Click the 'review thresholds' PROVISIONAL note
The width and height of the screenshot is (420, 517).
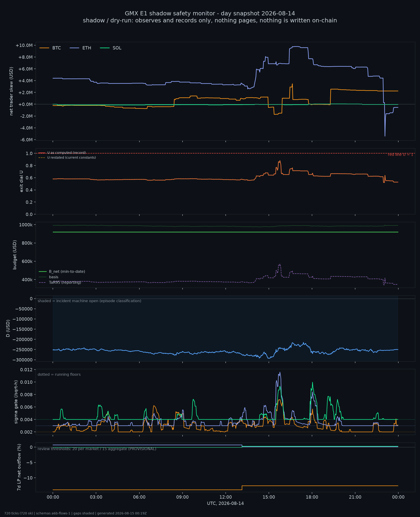97,449
